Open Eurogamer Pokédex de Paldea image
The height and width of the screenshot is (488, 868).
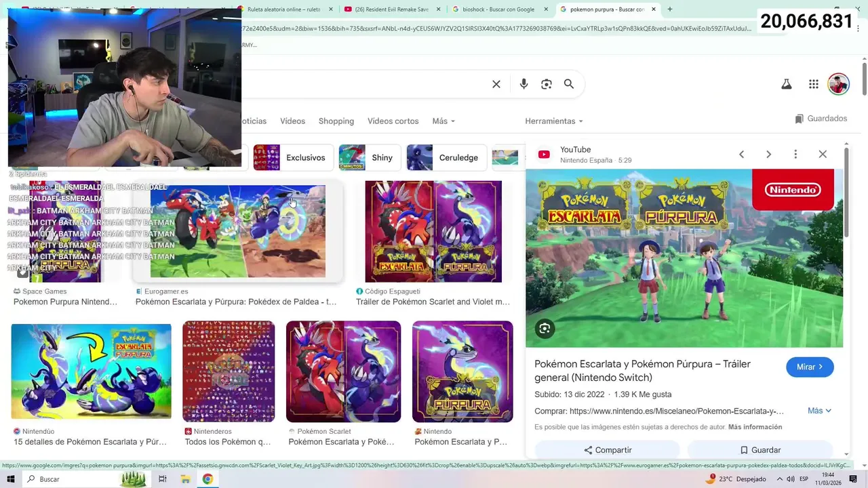[237, 231]
